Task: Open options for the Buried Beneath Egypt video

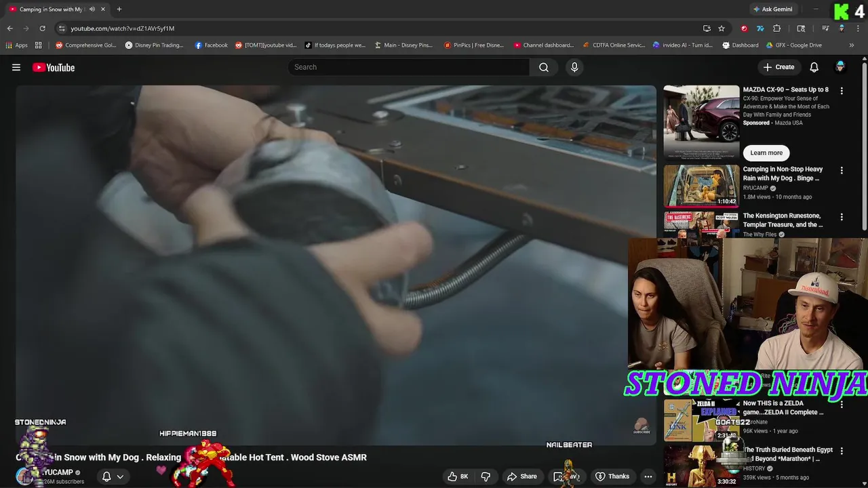Action: click(842, 451)
